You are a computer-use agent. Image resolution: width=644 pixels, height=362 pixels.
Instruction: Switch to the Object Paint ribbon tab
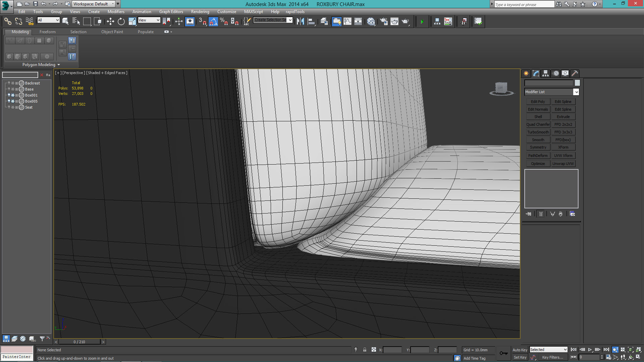[112, 32]
